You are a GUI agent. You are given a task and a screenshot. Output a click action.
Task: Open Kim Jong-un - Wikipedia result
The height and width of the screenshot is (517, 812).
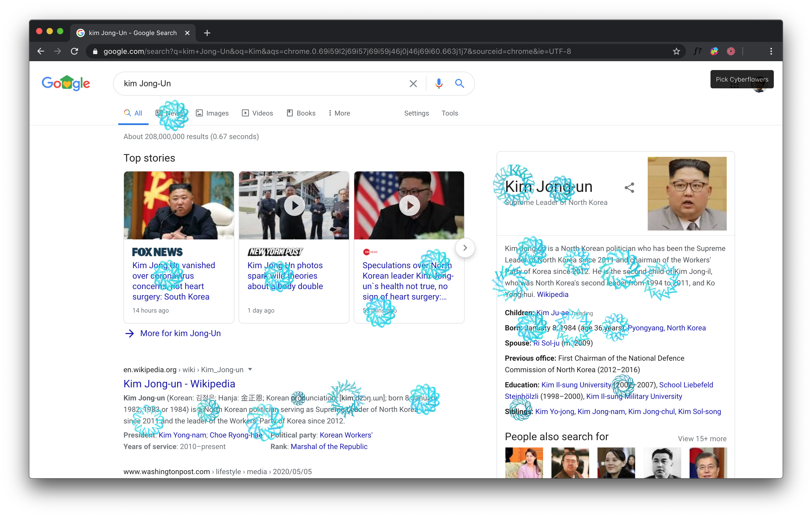click(179, 383)
